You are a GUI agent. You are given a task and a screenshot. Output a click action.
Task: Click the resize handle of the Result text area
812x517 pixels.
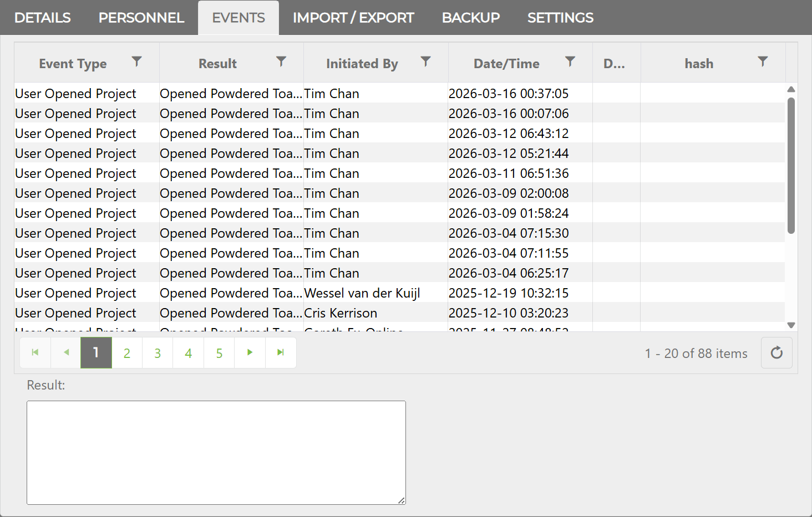pos(402,500)
